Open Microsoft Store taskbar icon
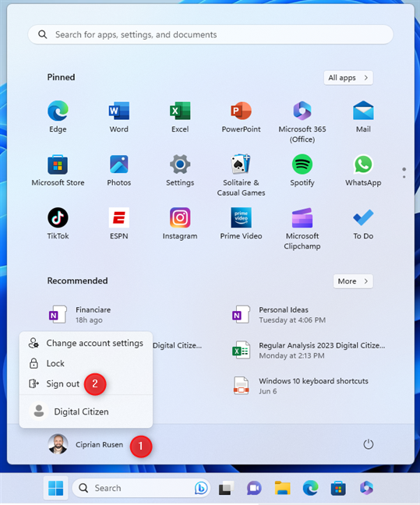 coord(338,489)
